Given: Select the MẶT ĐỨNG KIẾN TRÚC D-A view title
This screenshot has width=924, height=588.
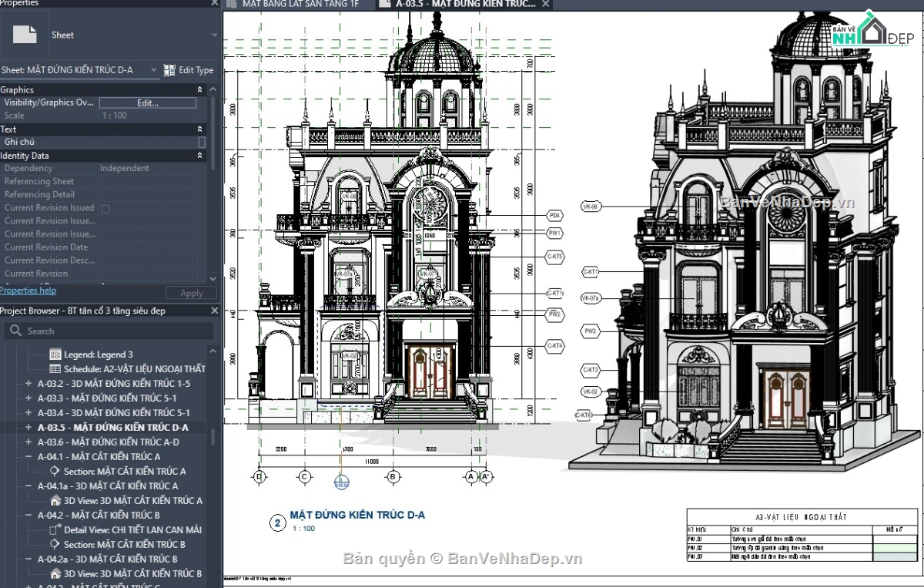Looking at the screenshot, I should 357,515.
